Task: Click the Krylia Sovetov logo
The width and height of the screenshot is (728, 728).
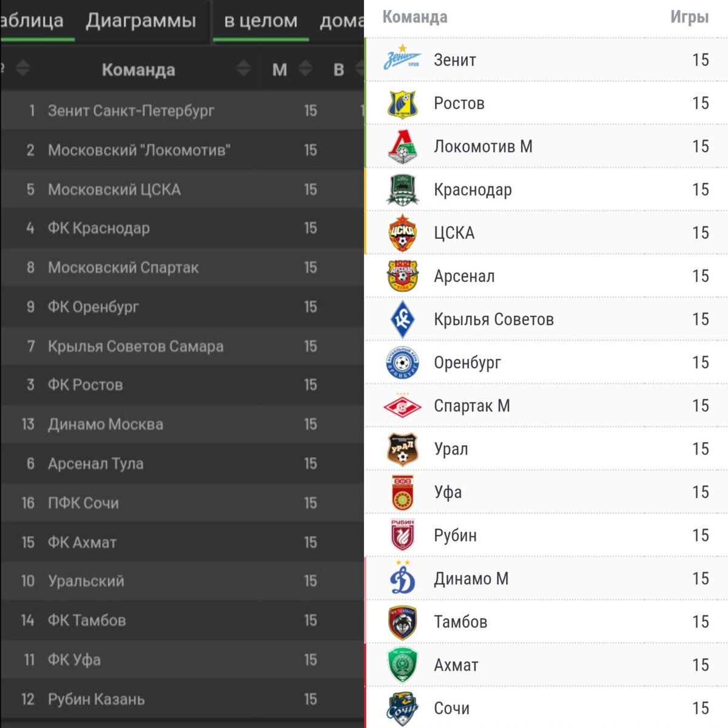Action: coord(402,320)
